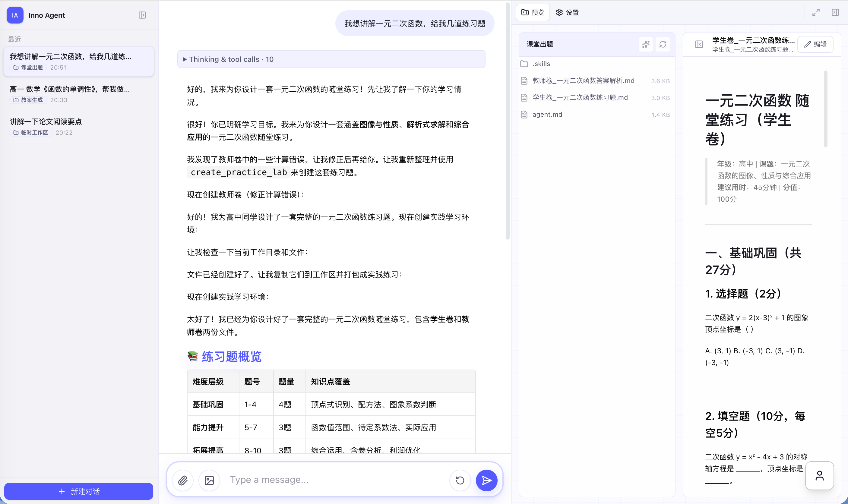Click the 教案生成 workspace tag

click(x=28, y=100)
